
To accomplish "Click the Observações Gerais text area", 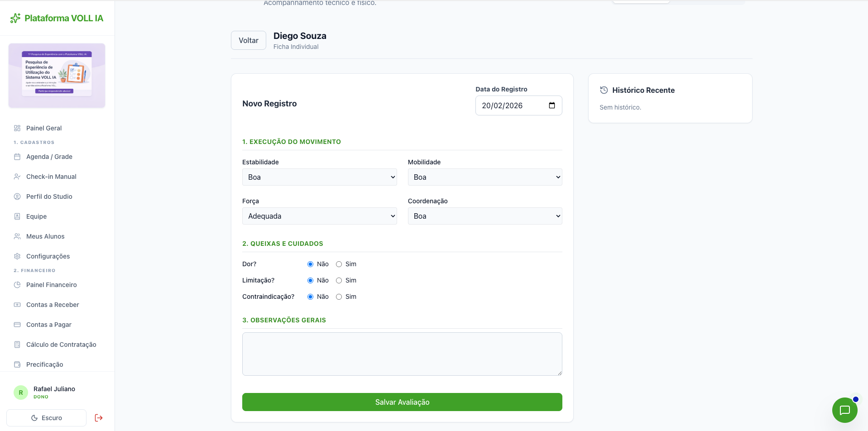I will pyautogui.click(x=402, y=354).
